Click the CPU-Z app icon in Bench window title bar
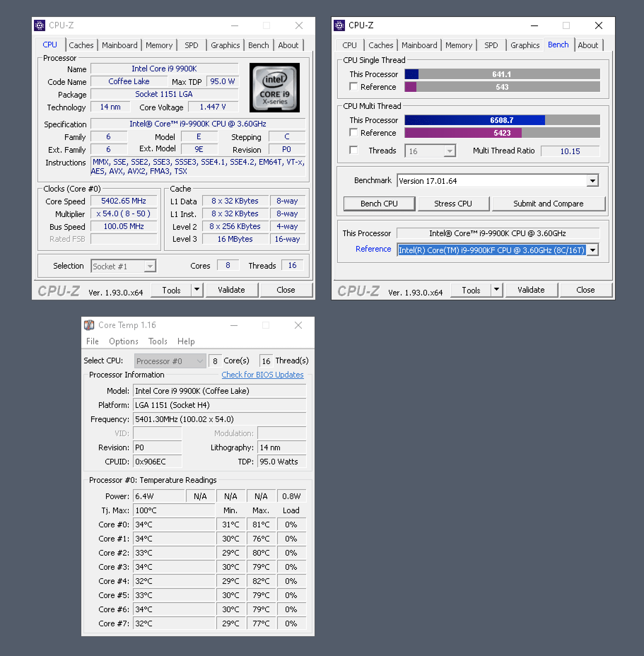 339,25
